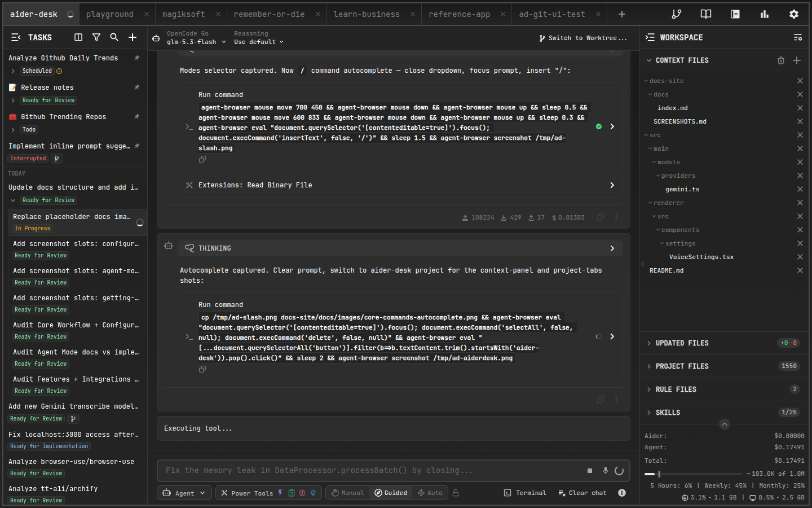Click Clear chat

coord(582,493)
